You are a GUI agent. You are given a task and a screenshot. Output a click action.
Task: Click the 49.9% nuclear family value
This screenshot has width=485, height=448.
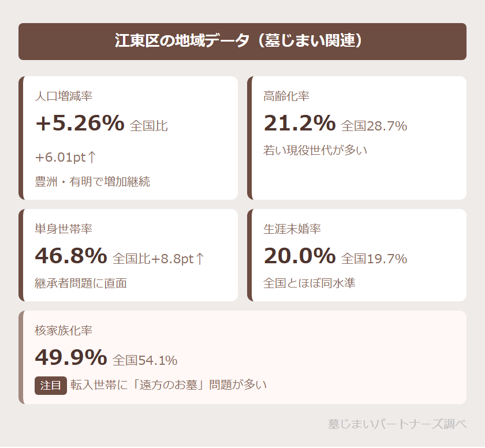coord(71,357)
